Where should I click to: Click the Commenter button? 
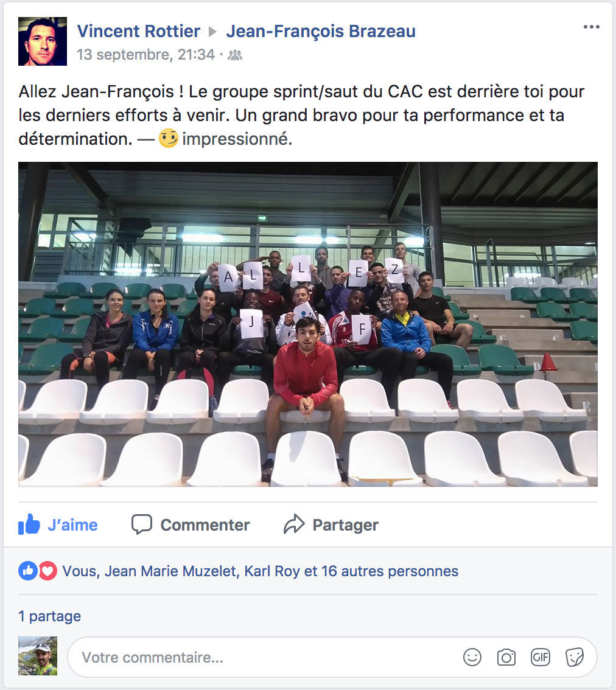(x=191, y=524)
